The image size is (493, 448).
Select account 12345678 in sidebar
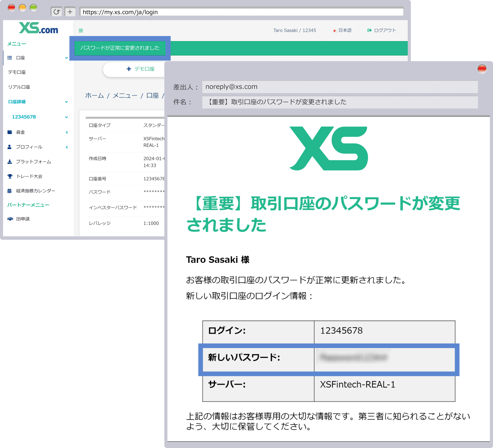coord(24,117)
